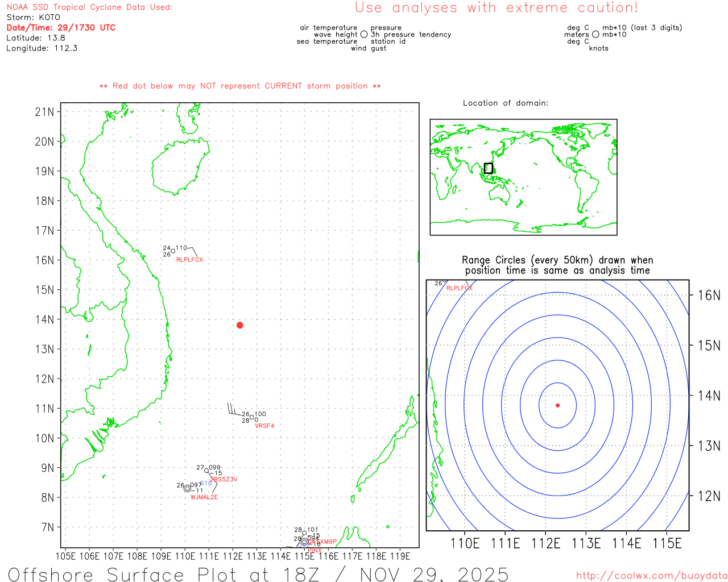
Task: Click the 14N latitude axis label on main map
Action: [44, 319]
